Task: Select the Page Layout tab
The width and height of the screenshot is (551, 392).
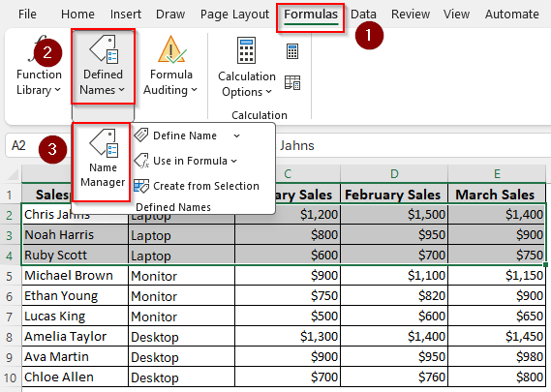Action: pyautogui.click(x=234, y=15)
